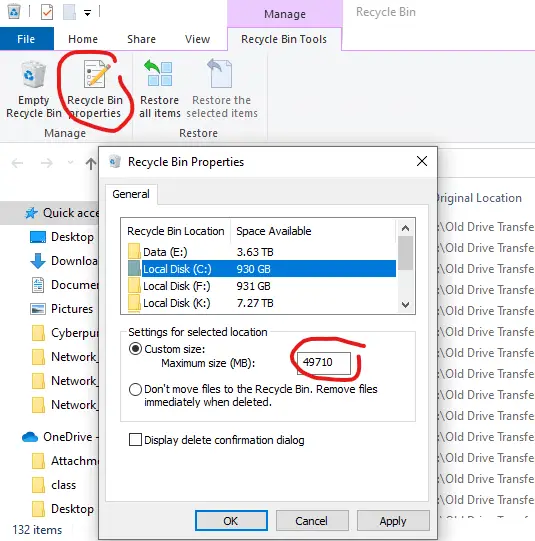Click the Forward navigation arrow
The height and width of the screenshot is (541, 535).
click(x=47, y=163)
